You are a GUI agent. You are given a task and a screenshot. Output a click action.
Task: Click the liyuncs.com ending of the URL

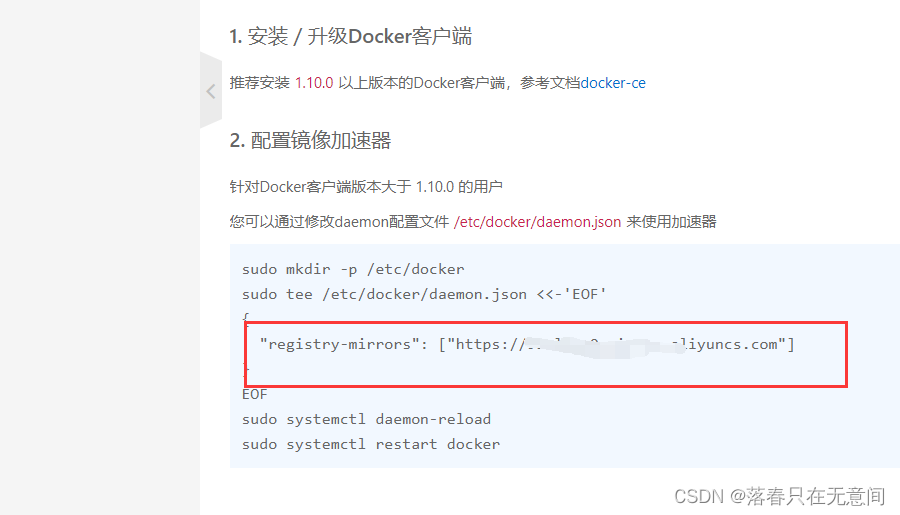coord(735,344)
